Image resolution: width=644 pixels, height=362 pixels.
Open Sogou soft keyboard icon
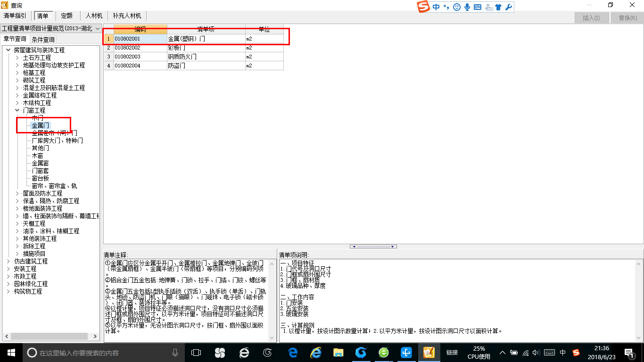click(478, 7)
